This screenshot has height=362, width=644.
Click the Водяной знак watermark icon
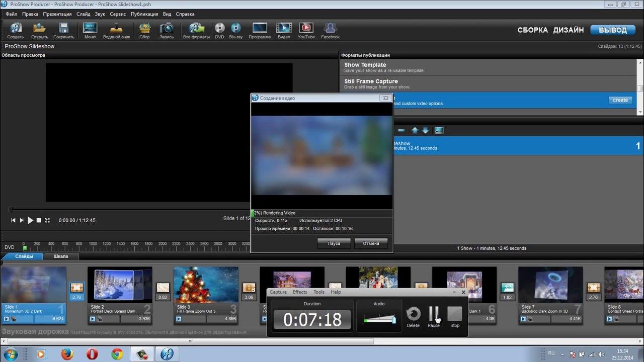point(116,30)
